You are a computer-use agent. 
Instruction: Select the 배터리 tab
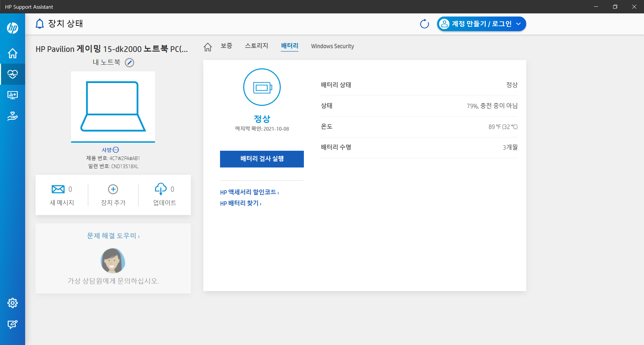290,46
